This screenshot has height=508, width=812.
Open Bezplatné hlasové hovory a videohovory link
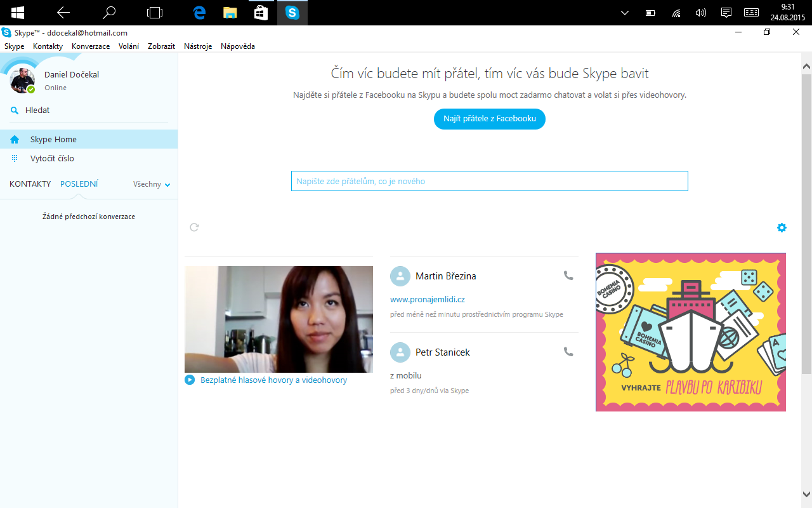[x=273, y=380]
